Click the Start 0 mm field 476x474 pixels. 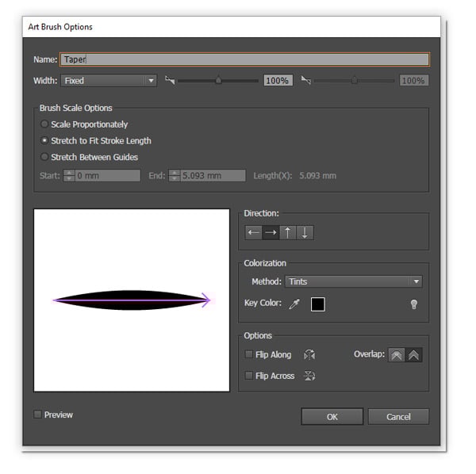point(108,176)
